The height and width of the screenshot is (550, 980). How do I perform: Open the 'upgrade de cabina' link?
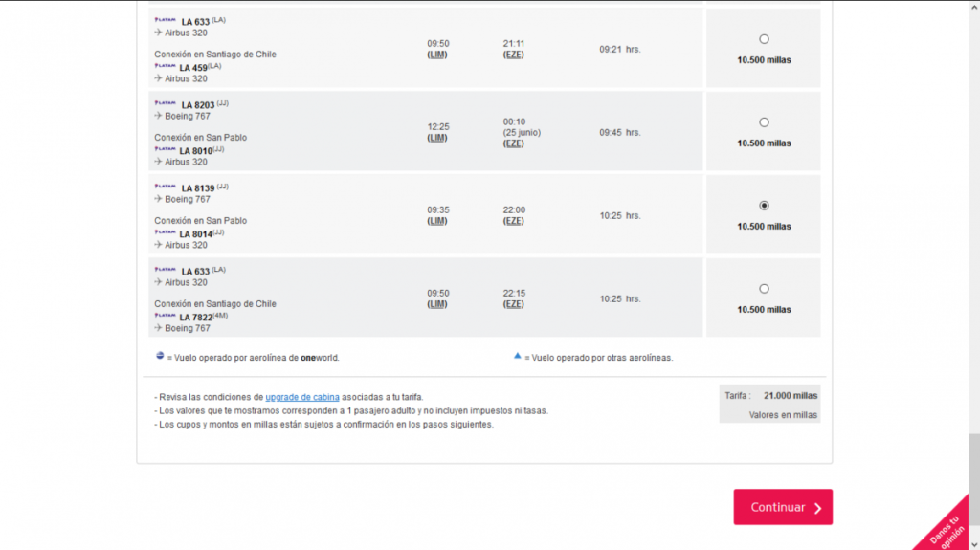302,397
